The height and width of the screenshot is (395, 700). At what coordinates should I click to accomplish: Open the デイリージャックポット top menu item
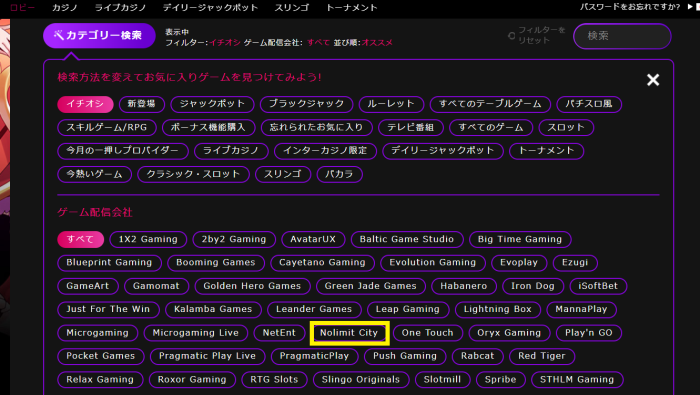click(x=210, y=8)
